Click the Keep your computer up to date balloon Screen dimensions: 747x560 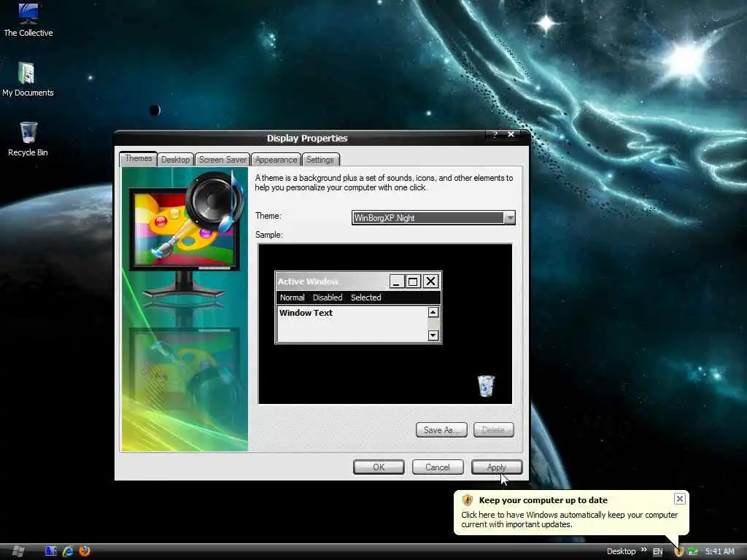coord(571,513)
